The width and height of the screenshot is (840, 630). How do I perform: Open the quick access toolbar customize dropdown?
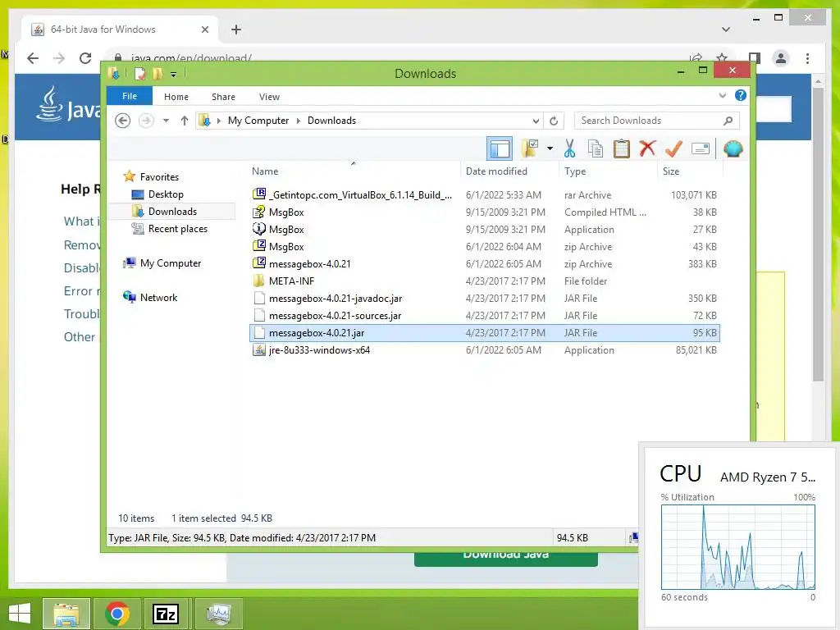[x=174, y=75]
